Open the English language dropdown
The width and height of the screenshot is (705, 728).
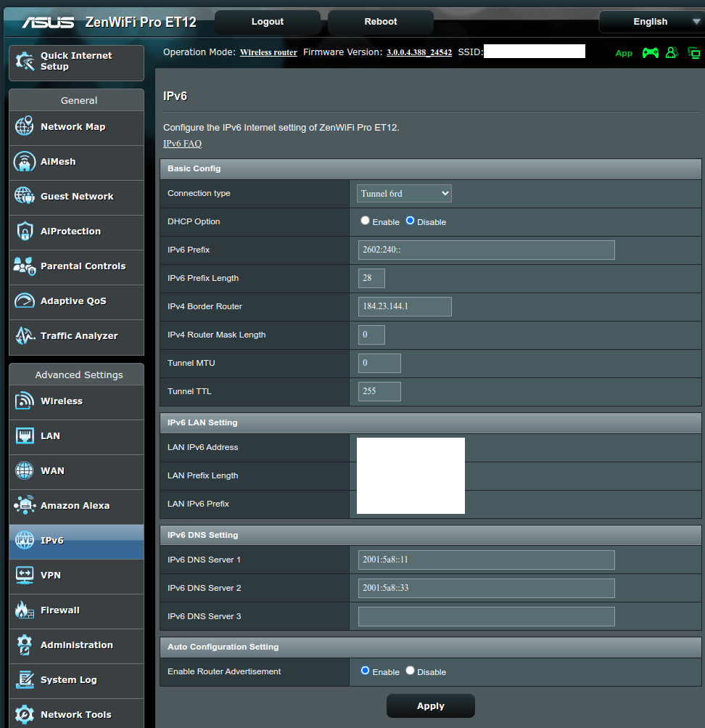click(x=652, y=22)
